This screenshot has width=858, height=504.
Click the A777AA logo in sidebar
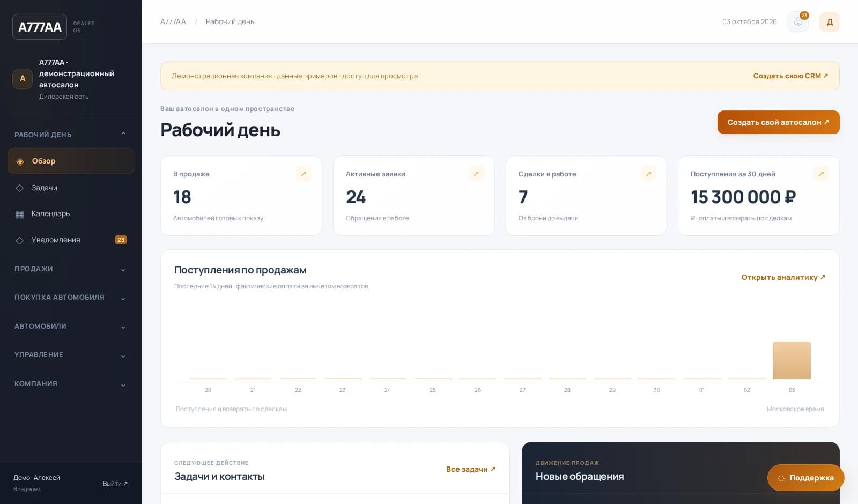(x=40, y=27)
